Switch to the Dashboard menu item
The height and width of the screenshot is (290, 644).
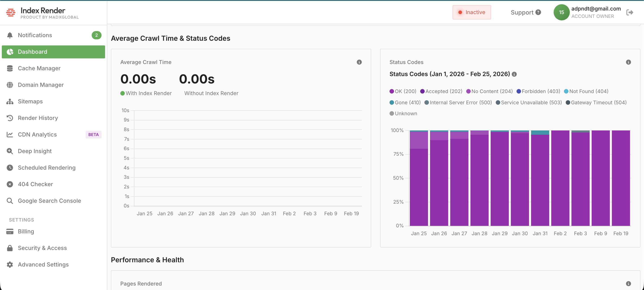point(32,52)
